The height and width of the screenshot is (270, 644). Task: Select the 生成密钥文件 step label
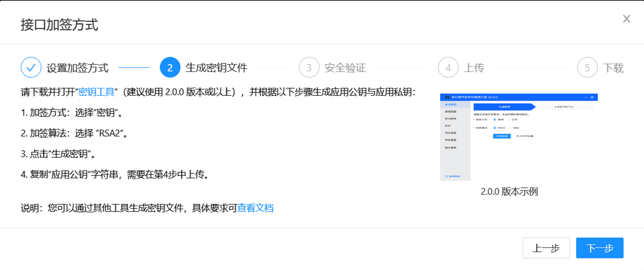216,68
